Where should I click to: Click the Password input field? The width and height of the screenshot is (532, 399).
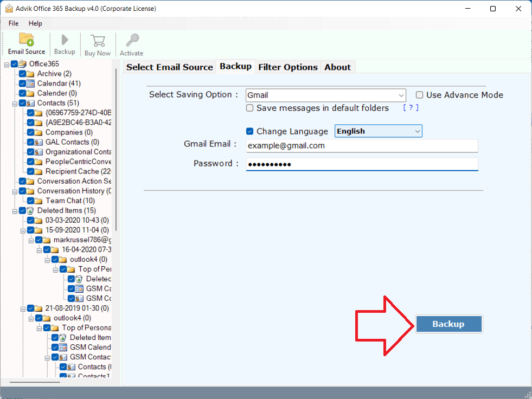coord(362,164)
